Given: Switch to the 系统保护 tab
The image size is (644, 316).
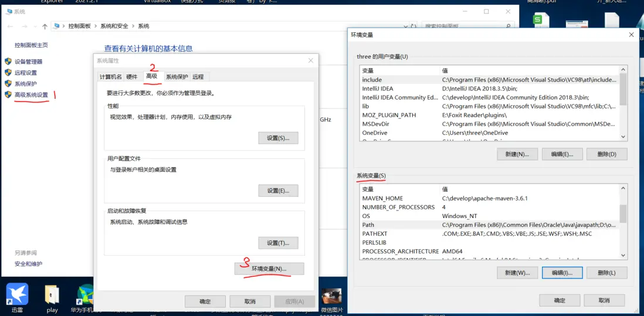Looking at the screenshot, I should click(x=177, y=77).
